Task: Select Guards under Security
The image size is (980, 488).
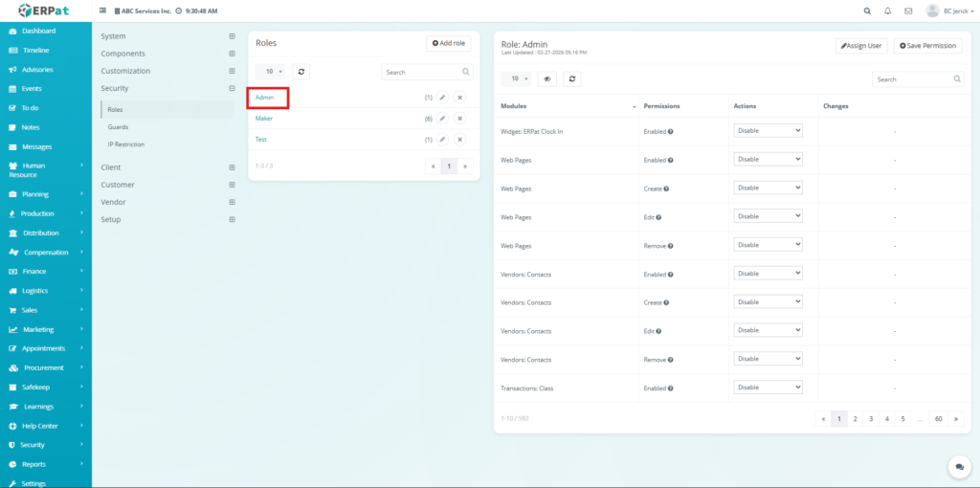Action: click(x=118, y=127)
